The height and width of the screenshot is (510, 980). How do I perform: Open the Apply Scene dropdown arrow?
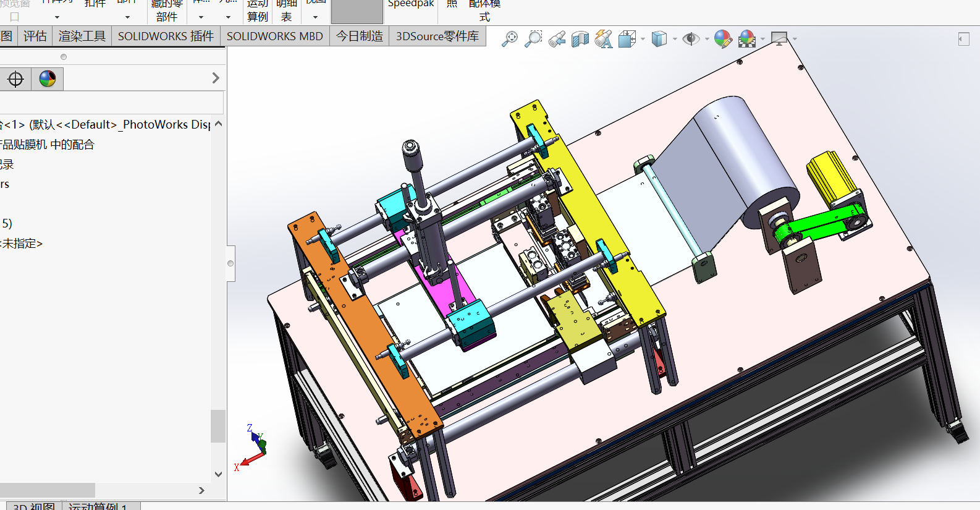pos(763,39)
